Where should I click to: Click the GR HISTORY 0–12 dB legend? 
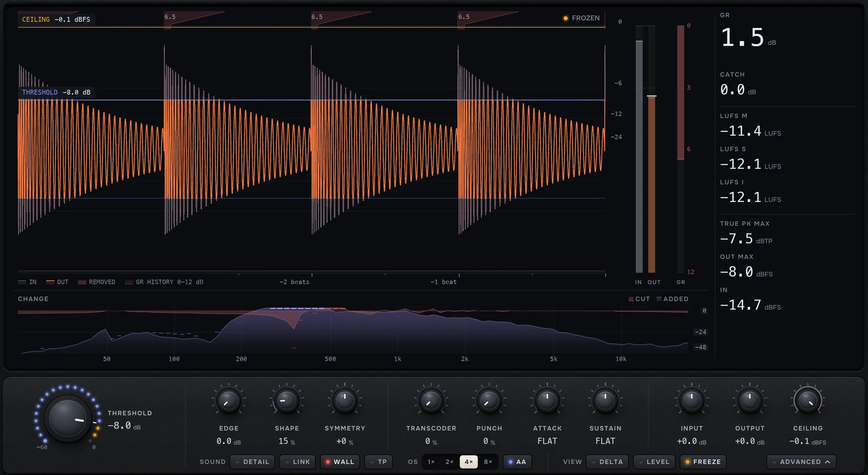point(164,282)
